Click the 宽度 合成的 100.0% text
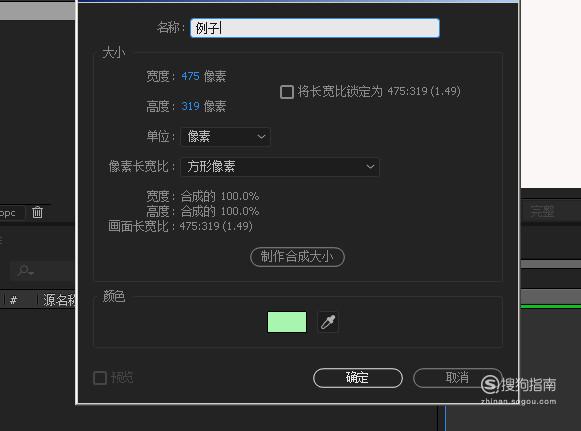The width and height of the screenshot is (581, 431). coord(202,196)
